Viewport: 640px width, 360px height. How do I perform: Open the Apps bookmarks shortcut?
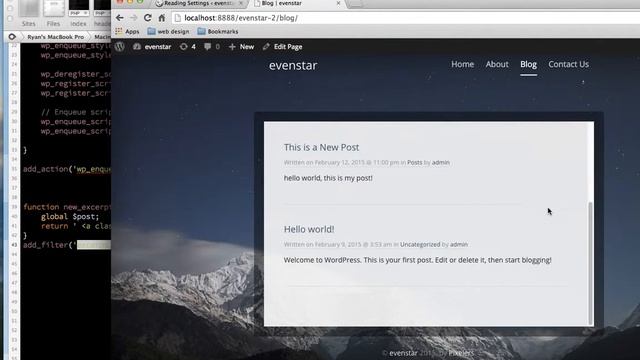point(127,31)
